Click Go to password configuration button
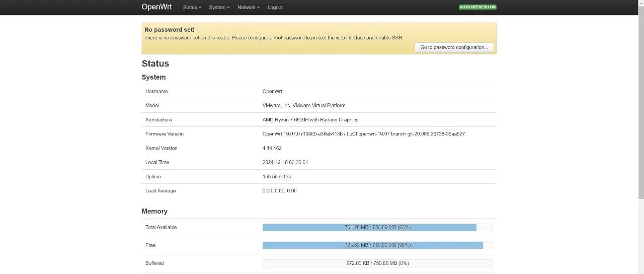 pyautogui.click(x=454, y=47)
